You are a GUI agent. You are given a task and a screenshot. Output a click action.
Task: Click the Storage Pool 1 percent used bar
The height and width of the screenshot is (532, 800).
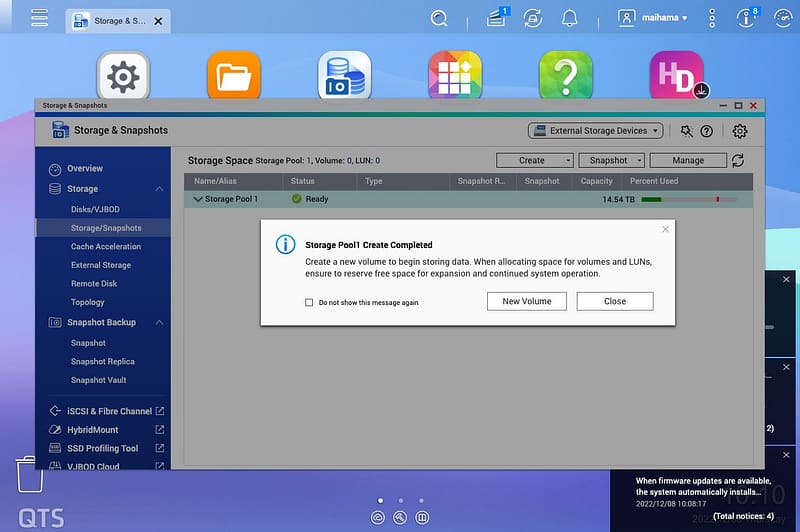688,199
